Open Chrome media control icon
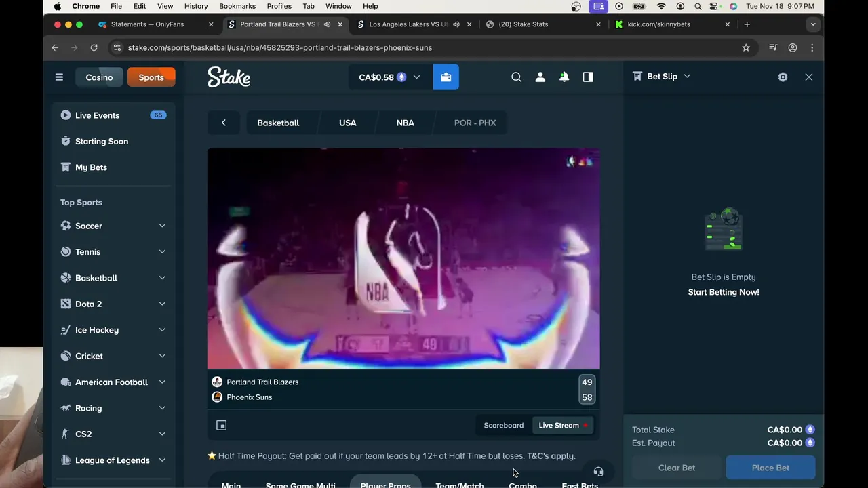This screenshot has width=868, height=488. (772, 47)
